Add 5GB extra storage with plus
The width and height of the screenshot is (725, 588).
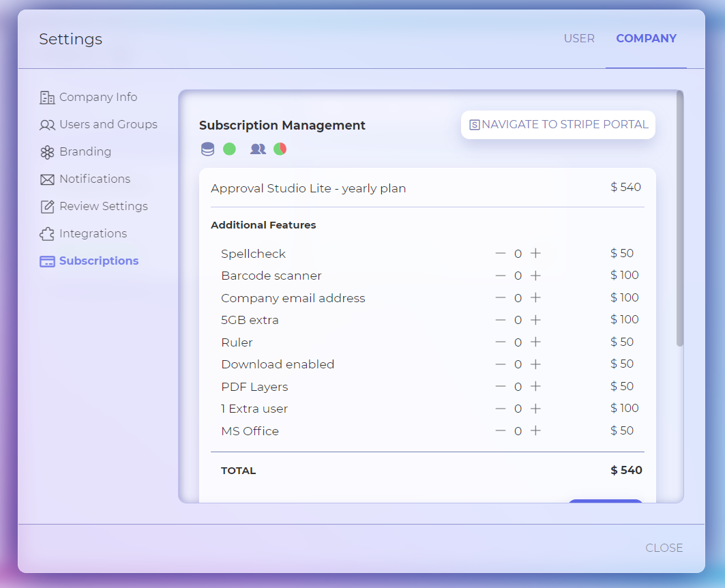(535, 320)
